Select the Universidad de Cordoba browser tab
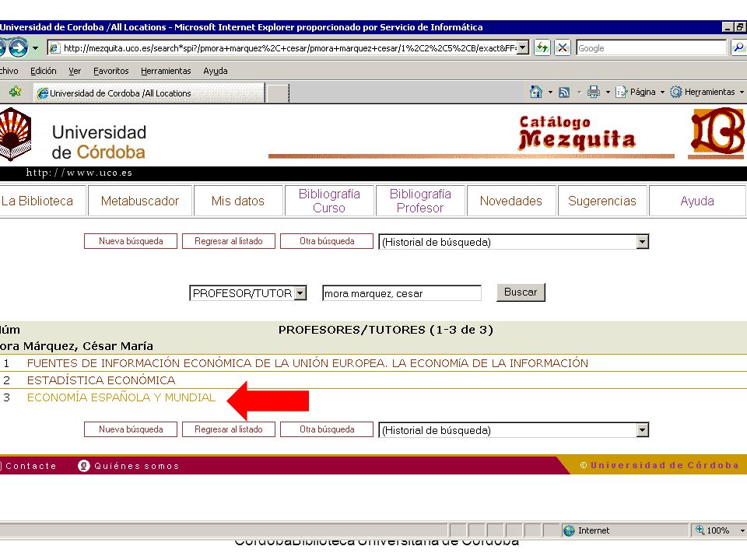The image size is (747, 560). [149, 93]
